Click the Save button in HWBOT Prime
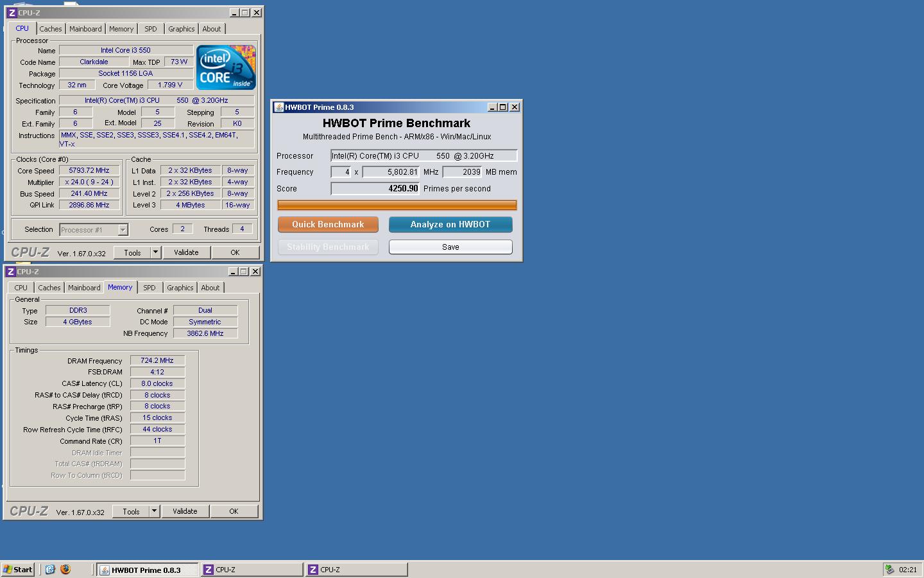The image size is (924, 578). pos(450,247)
